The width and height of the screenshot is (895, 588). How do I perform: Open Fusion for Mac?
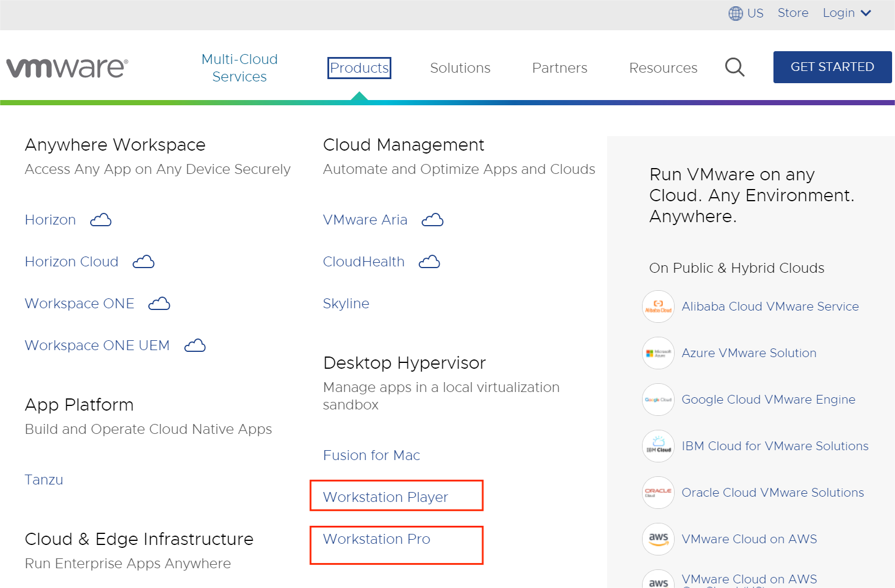click(x=372, y=455)
